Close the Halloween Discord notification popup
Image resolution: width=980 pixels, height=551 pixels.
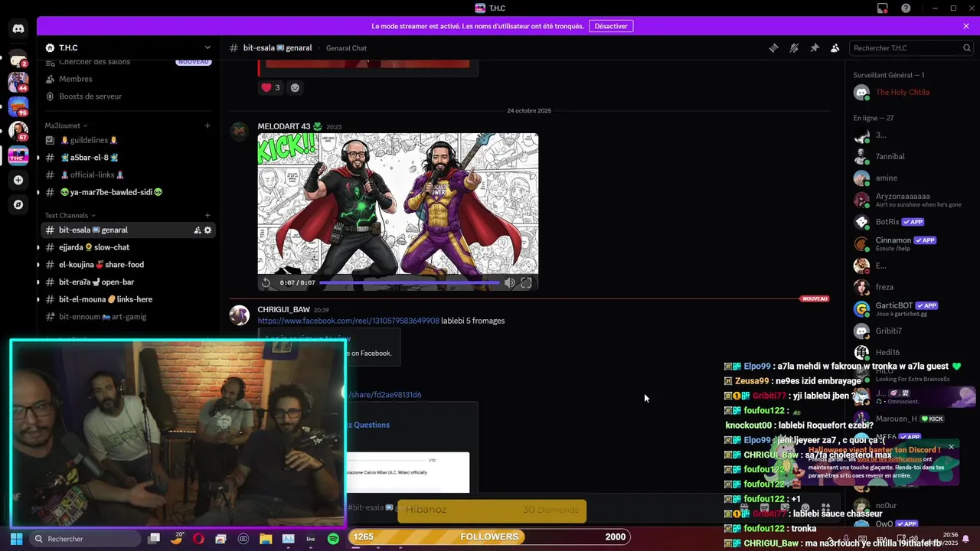(x=952, y=447)
